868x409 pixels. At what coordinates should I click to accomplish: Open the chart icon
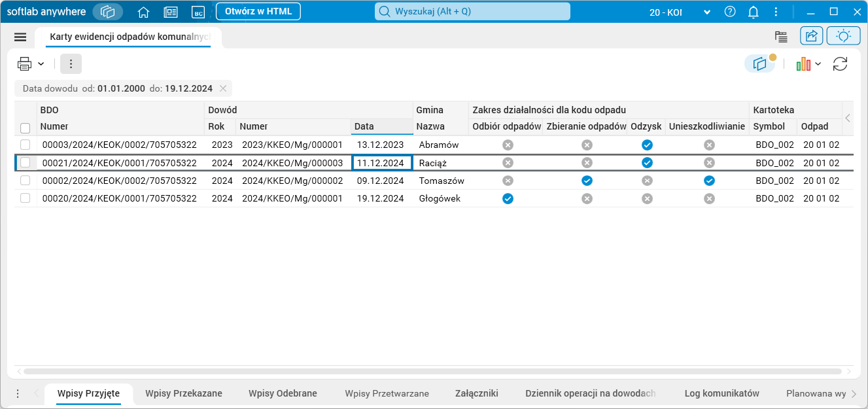pyautogui.click(x=803, y=63)
